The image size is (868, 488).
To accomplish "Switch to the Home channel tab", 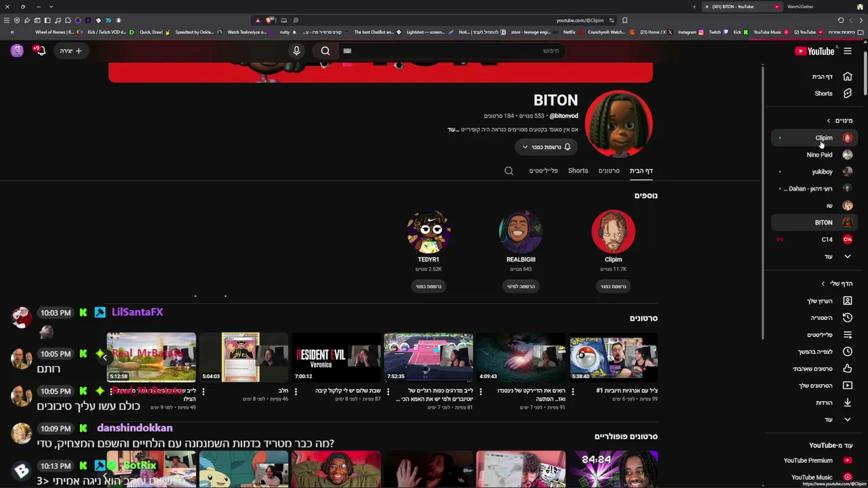I will click(x=641, y=171).
